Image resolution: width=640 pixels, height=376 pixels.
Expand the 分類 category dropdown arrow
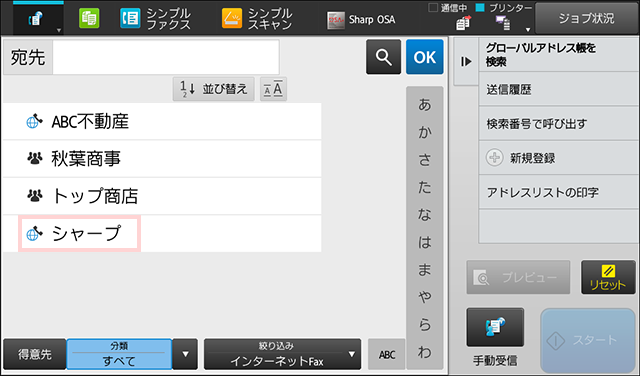pyautogui.click(x=185, y=354)
